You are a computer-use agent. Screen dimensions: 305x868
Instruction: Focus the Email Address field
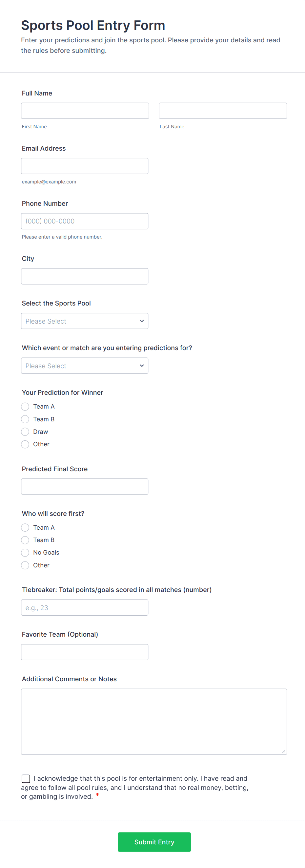click(x=85, y=166)
